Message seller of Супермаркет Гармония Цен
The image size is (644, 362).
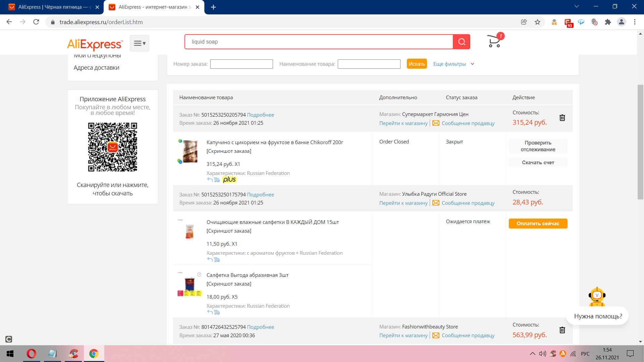468,123
